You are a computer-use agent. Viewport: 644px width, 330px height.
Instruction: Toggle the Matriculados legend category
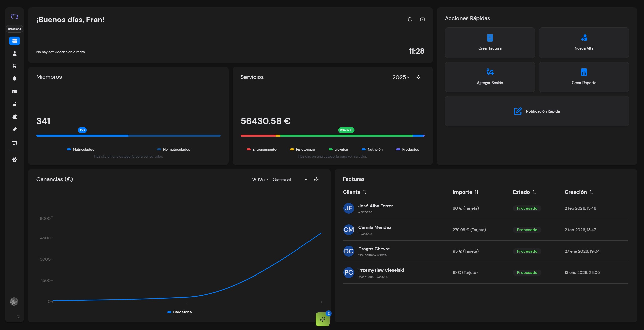(x=80, y=149)
